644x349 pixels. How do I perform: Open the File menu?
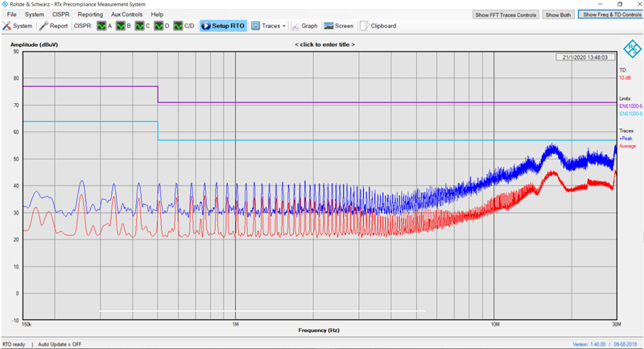(11, 15)
